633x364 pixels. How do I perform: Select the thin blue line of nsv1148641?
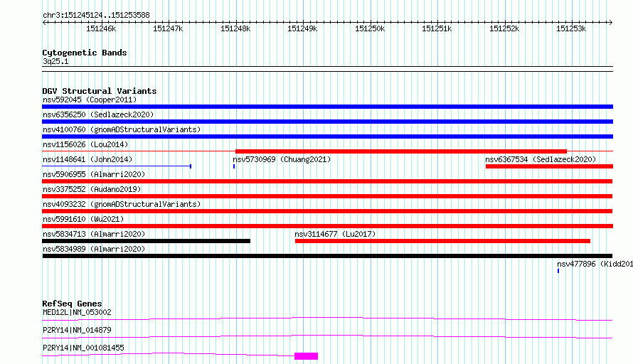click(x=117, y=166)
